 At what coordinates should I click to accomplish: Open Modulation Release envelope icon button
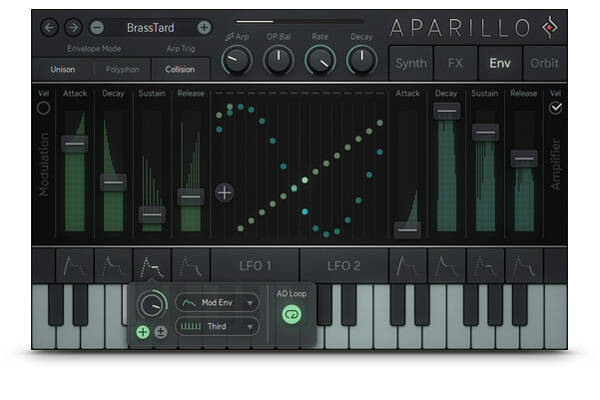191,266
